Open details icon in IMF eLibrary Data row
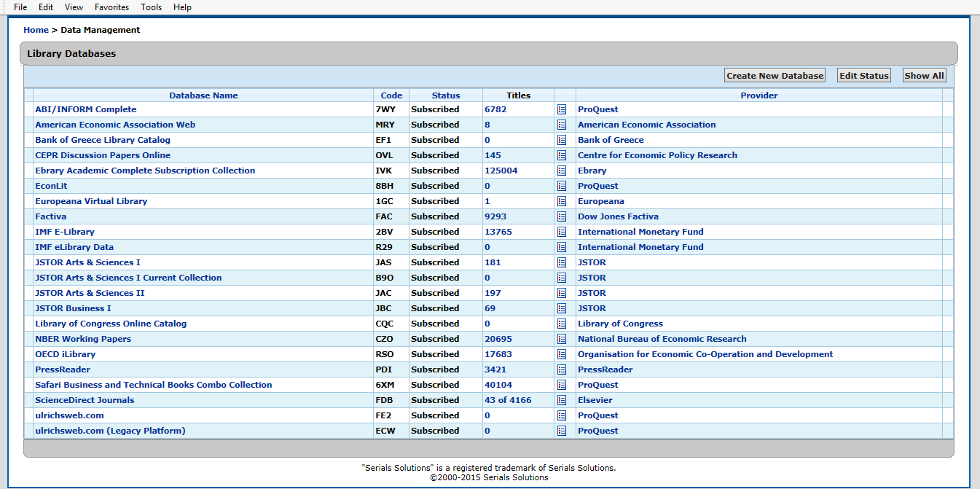 (x=562, y=247)
